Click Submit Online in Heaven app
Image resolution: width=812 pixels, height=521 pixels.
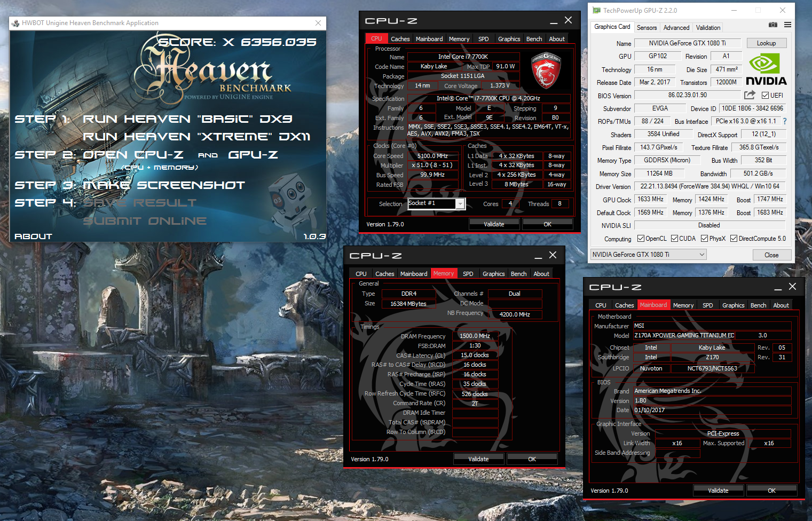(145, 221)
